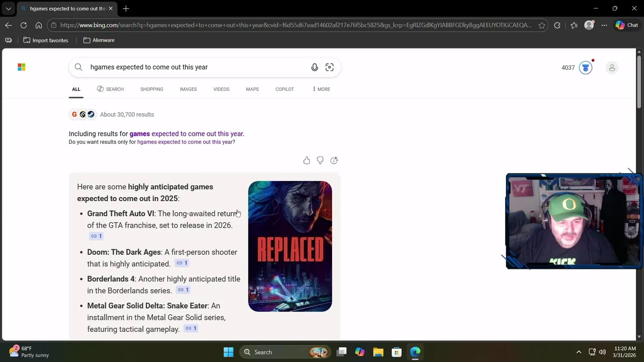Open citation 1 for Doom: The Dark Ages
This screenshot has width=644, height=362.
click(x=182, y=263)
